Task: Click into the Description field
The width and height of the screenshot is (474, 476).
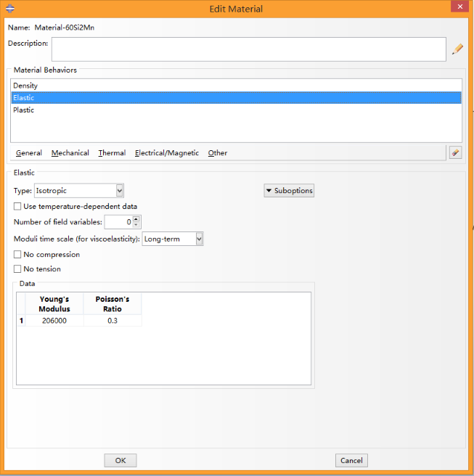Action: 249,49
